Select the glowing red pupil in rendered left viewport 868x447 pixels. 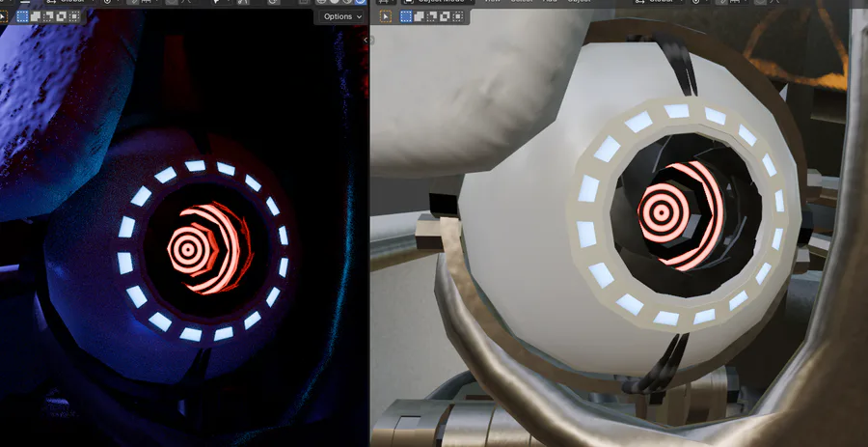tap(188, 250)
